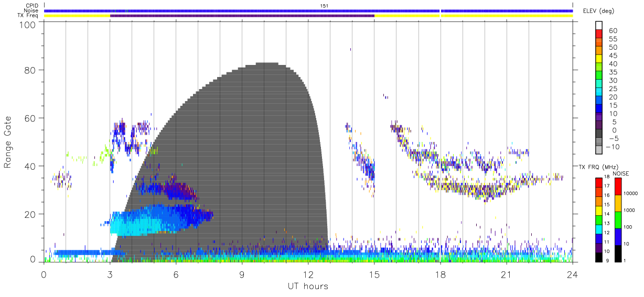
Task: Click the x-axis tick label 12
Action: tap(308, 274)
